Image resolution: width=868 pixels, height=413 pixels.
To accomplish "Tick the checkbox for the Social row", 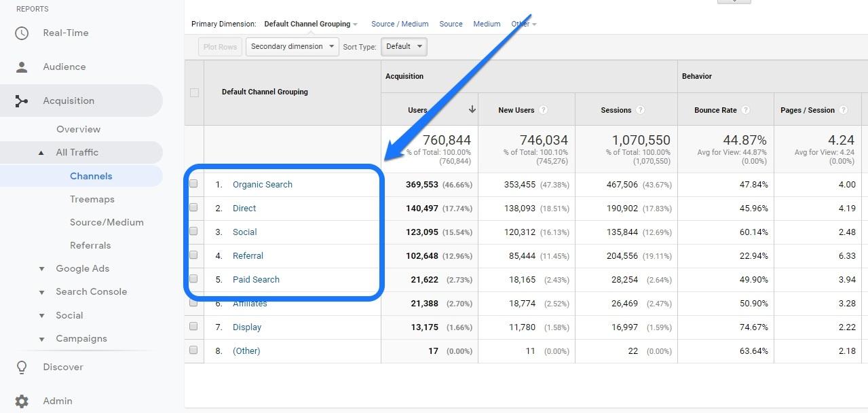I will tap(193, 232).
